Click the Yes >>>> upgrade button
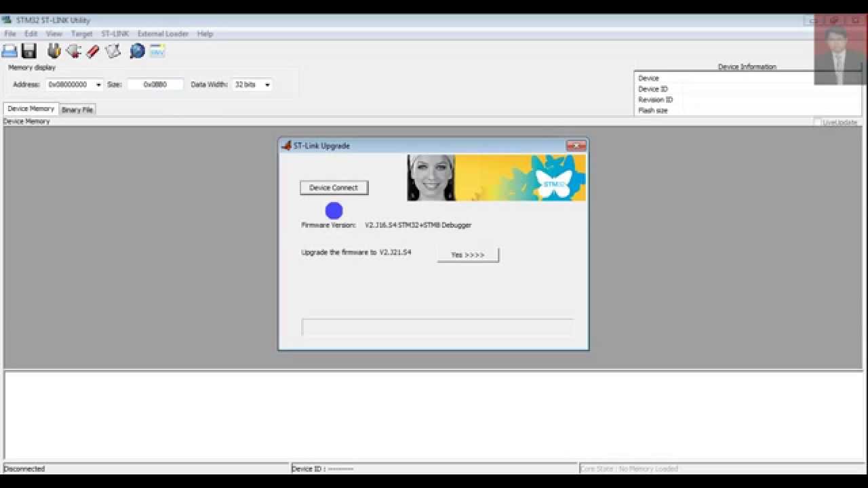 468,255
